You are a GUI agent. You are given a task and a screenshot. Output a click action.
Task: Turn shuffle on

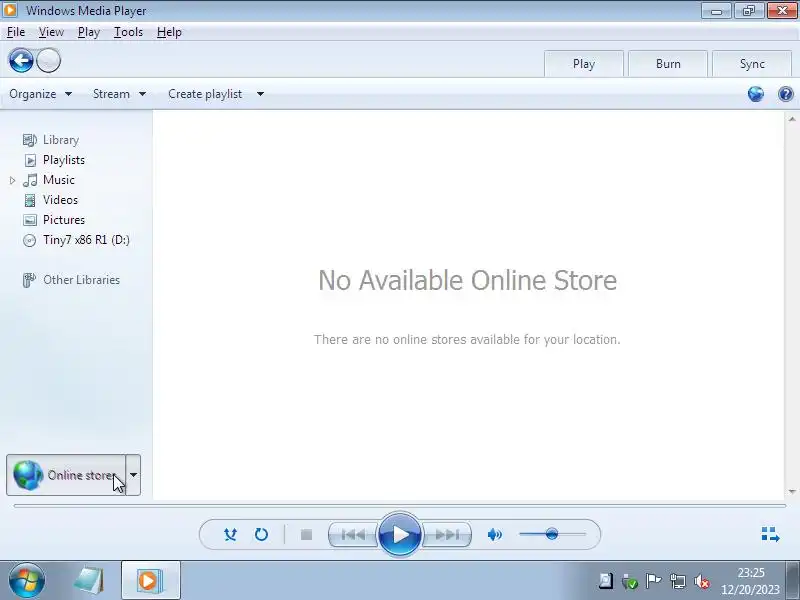pos(231,534)
